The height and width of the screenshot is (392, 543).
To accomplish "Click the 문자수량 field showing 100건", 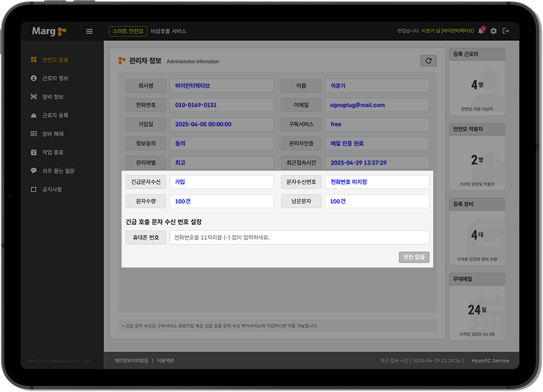I will click(x=222, y=202).
